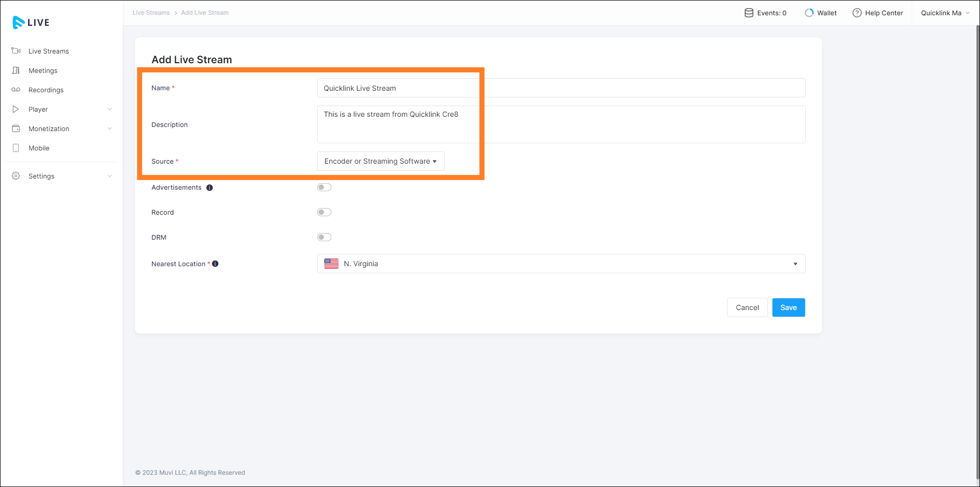Click the Events database icon
Image resolution: width=980 pixels, height=487 pixels.
(749, 13)
